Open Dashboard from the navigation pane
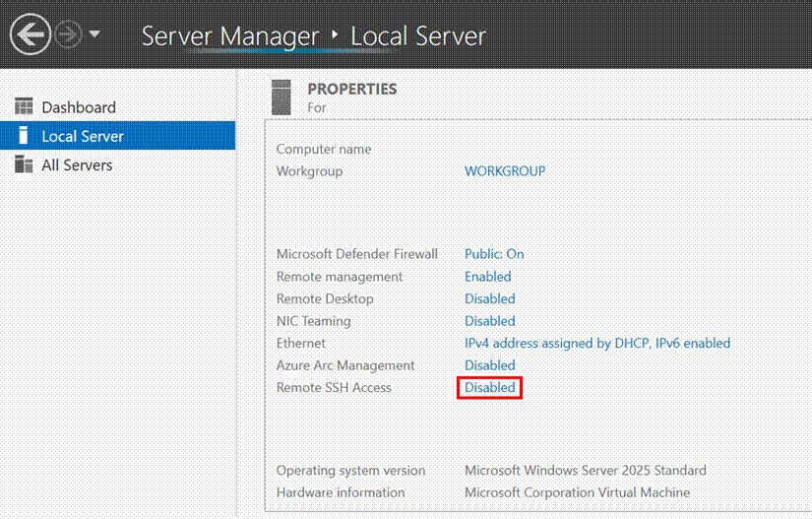The image size is (812, 519). 79,107
